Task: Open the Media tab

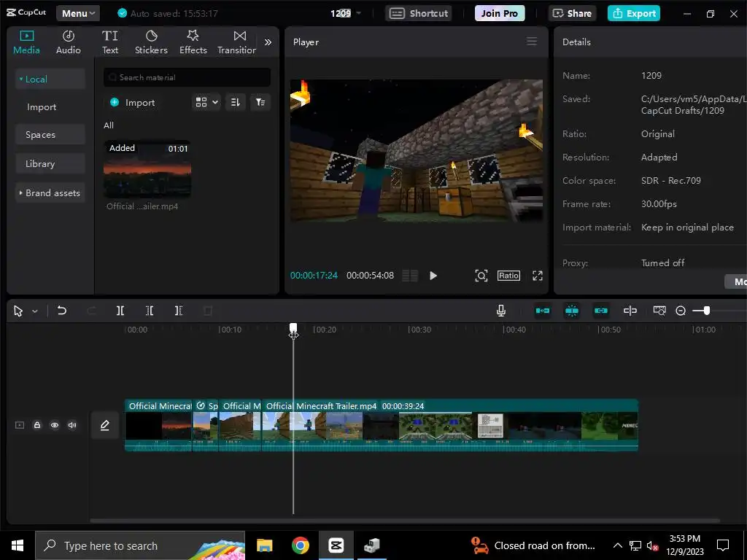Action: (26, 42)
